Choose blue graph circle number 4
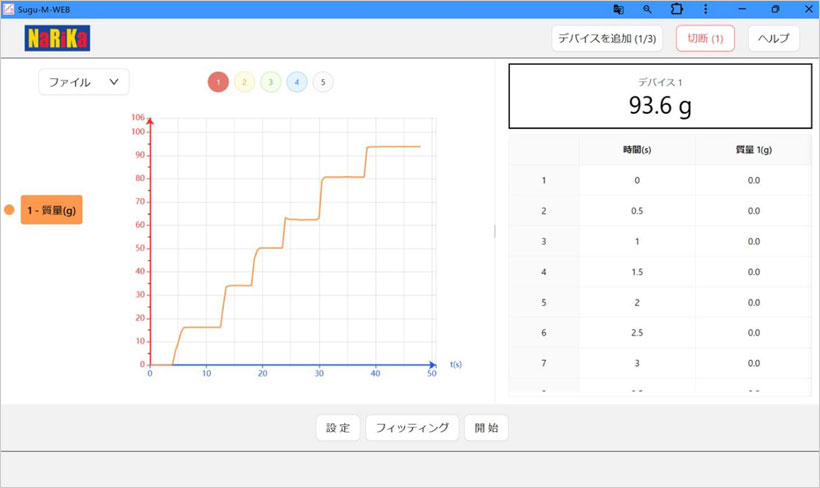This screenshot has width=820, height=488. pos(296,82)
